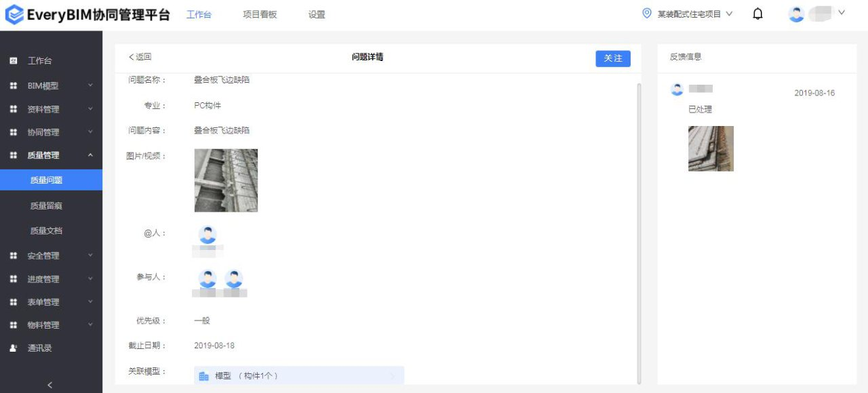Collapse the sidebar with bottom arrow
The height and width of the screenshot is (393, 868).
pyautogui.click(x=50, y=385)
